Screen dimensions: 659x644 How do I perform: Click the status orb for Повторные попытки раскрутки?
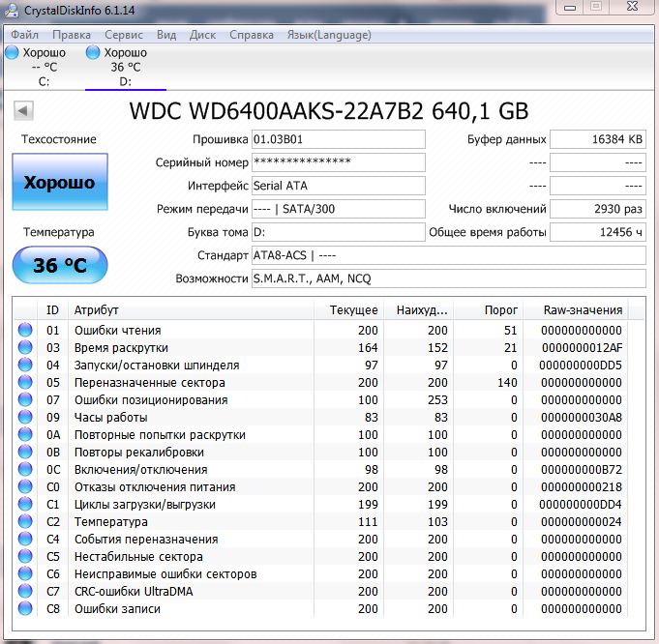[25, 434]
